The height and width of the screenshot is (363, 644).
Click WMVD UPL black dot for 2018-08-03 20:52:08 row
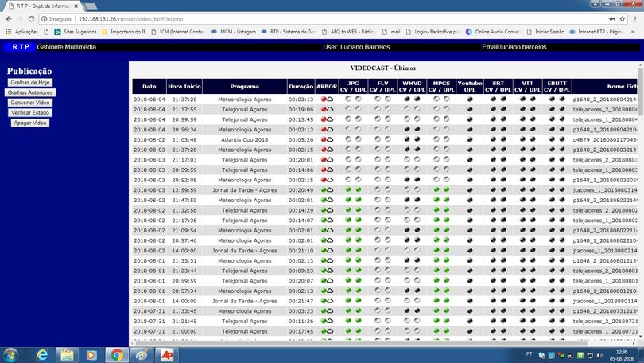coord(417,180)
